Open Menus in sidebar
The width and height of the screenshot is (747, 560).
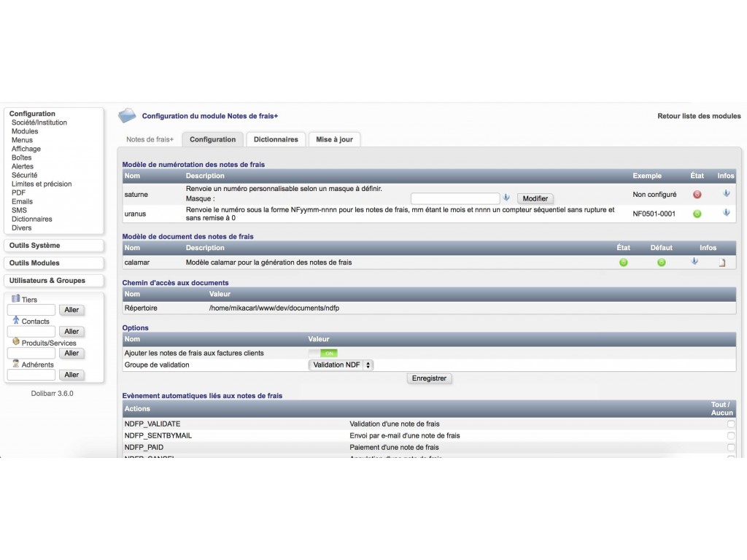pyautogui.click(x=22, y=140)
